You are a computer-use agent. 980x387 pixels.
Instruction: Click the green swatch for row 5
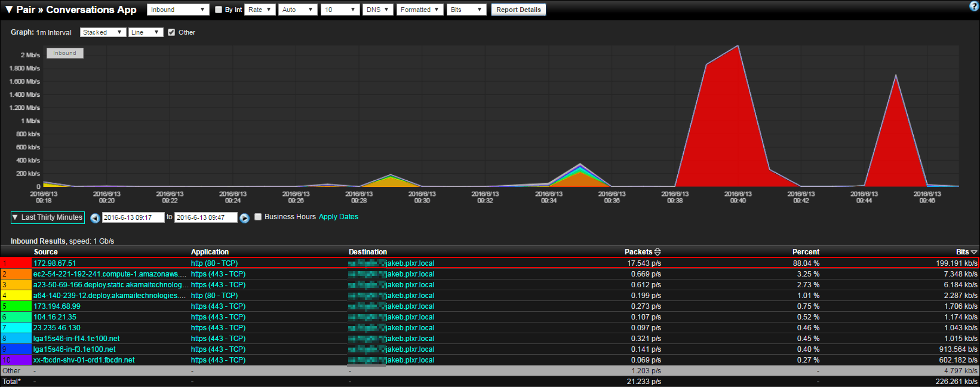[x=16, y=306]
